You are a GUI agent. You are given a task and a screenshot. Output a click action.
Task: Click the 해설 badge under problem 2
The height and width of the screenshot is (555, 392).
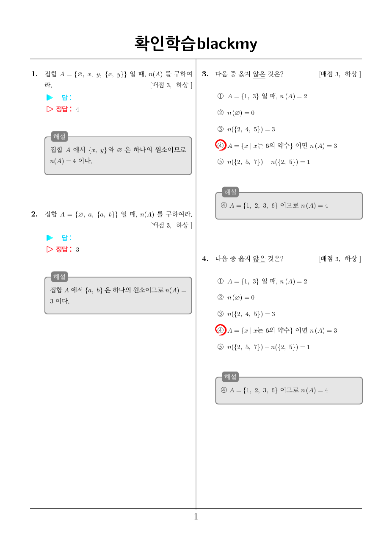[x=60, y=277]
